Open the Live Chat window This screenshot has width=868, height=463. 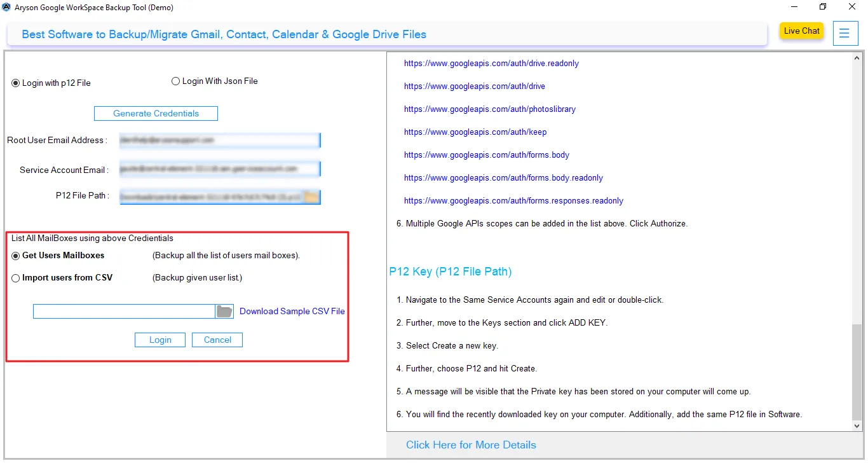pos(801,31)
